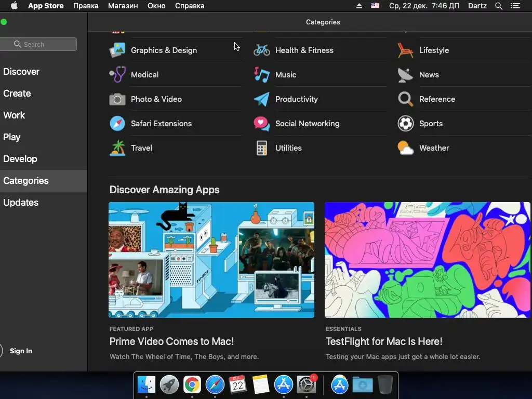Open the TestFlight essentials artwork

[428, 260]
